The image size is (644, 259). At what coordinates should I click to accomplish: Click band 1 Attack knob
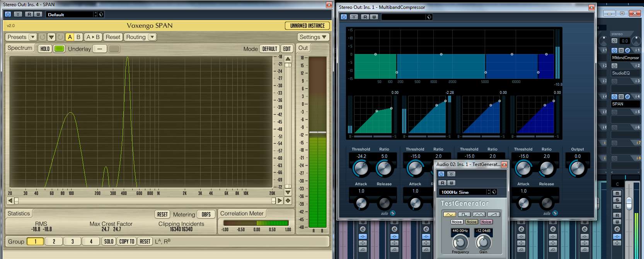tap(361, 203)
